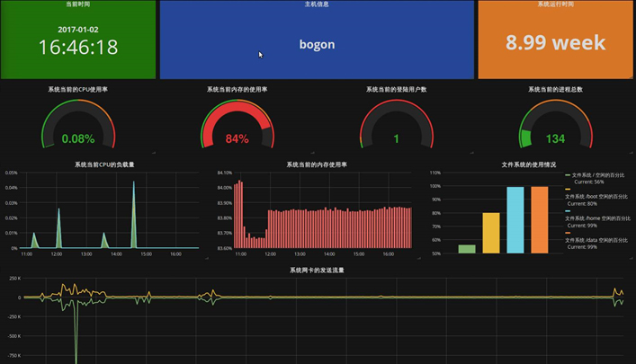Click the logged-in users value 1
636x364 pixels.
[397, 139]
